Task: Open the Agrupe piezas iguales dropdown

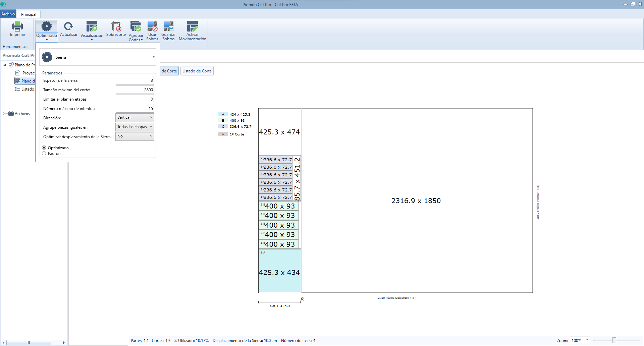Action: [135, 127]
